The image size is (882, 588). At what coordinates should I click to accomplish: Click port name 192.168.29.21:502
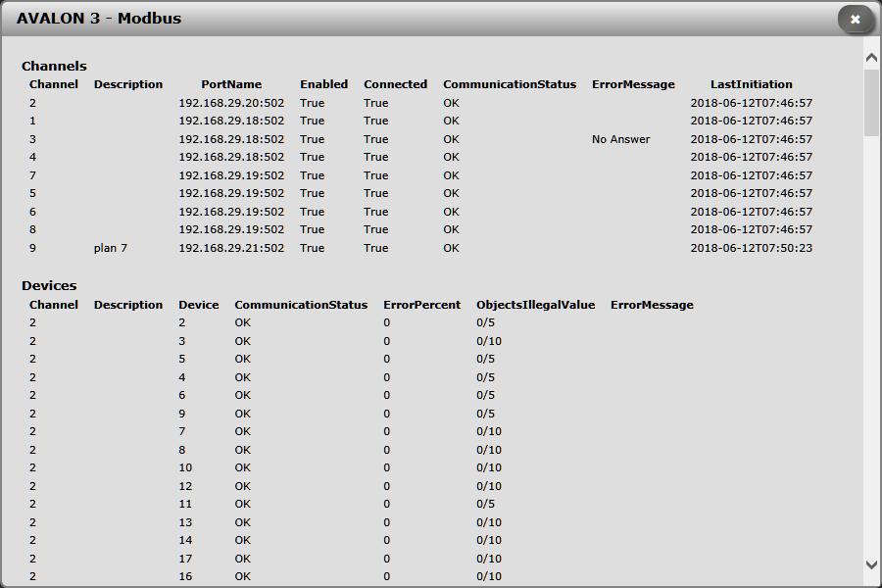pyautogui.click(x=231, y=248)
